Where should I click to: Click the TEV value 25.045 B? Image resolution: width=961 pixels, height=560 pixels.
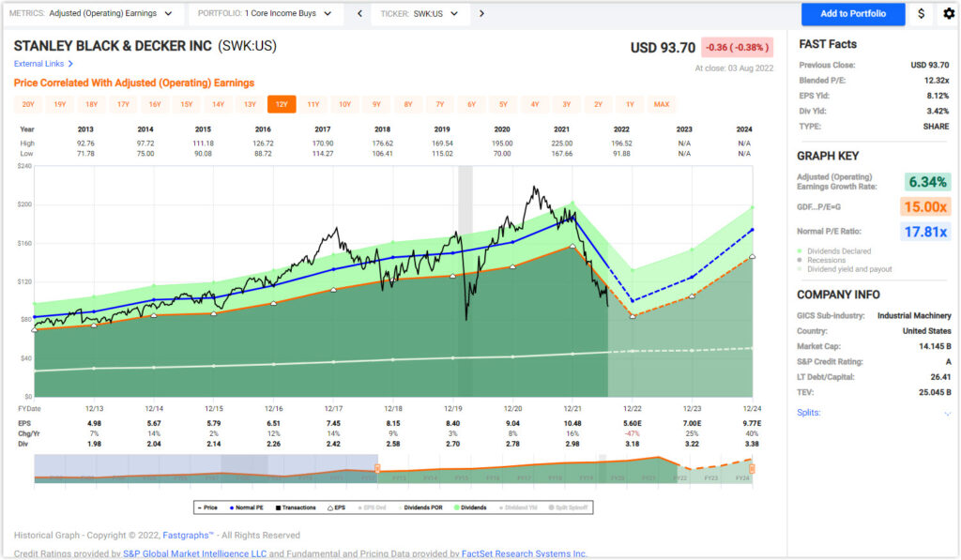[935, 393]
